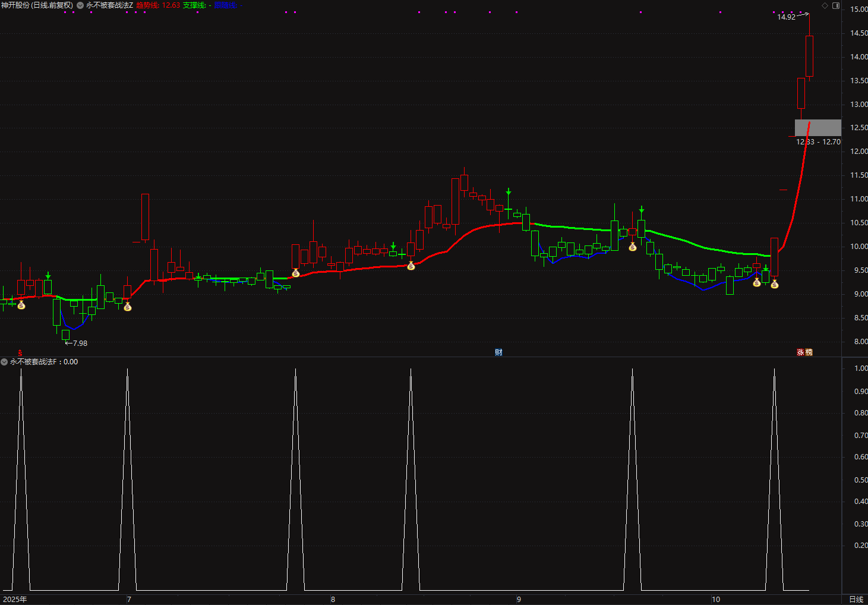
Task: Click the 财 financial report marker
Action: point(498,352)
